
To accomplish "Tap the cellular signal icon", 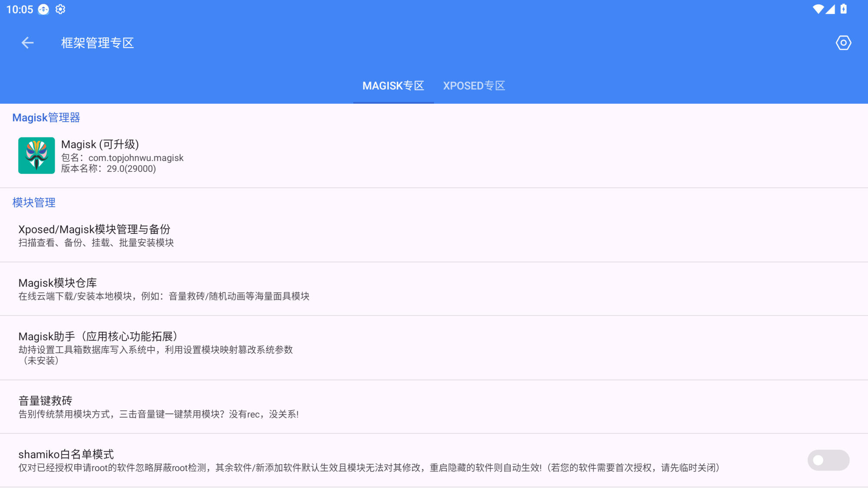I will [830, 9].
